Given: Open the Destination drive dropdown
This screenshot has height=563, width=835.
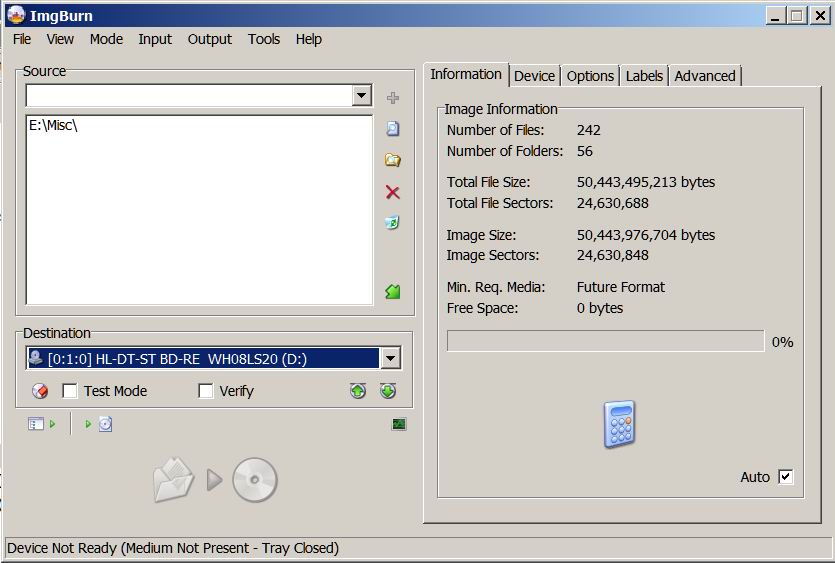Looking at the screenshot, I should pos(390,359).
